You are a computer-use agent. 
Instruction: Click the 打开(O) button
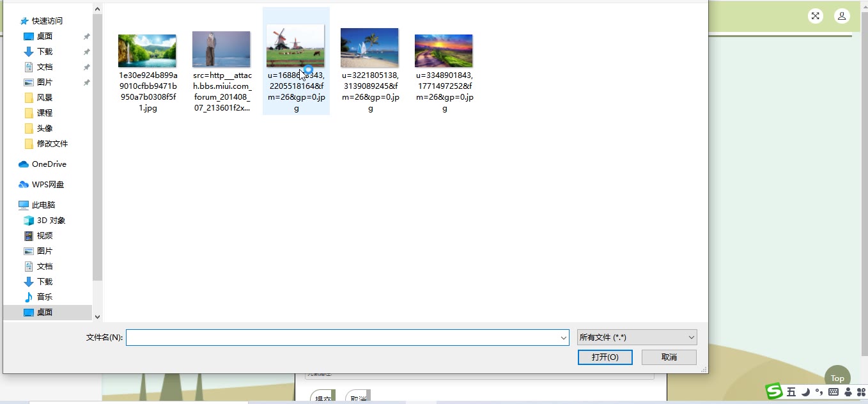click(x=605, y=357)
